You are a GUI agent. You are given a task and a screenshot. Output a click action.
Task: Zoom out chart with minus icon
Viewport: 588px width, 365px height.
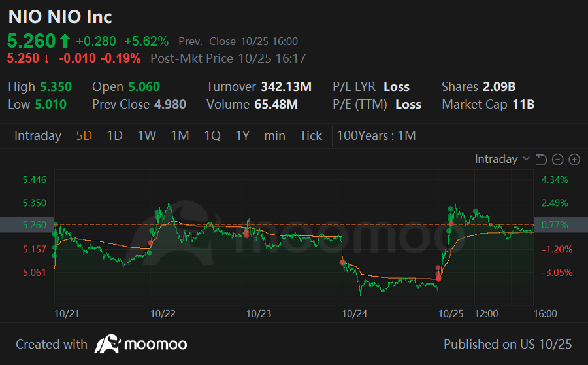point(558,160)
